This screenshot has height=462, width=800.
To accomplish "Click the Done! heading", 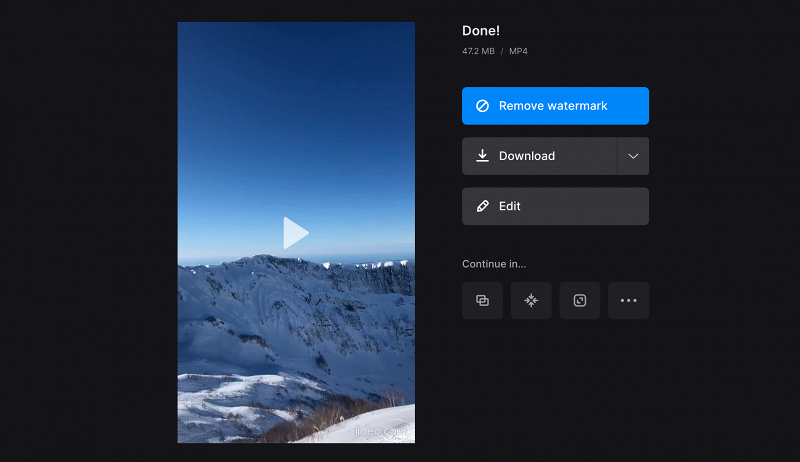I will pos(481,31).
